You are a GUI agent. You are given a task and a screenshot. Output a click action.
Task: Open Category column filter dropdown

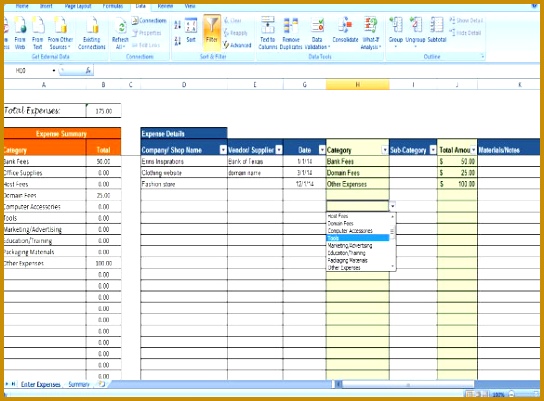pyautogui.click(x=384, y=150)
